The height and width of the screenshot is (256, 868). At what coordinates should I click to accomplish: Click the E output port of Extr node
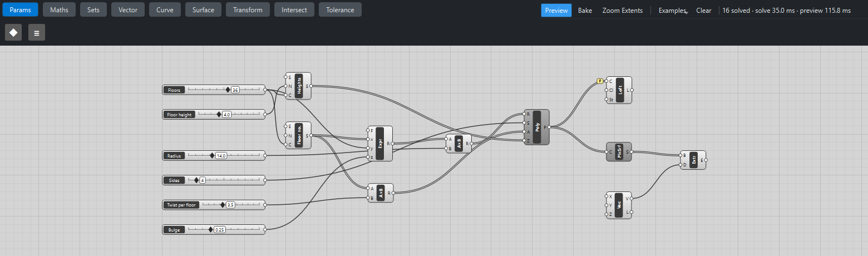[x=706, y=160]
